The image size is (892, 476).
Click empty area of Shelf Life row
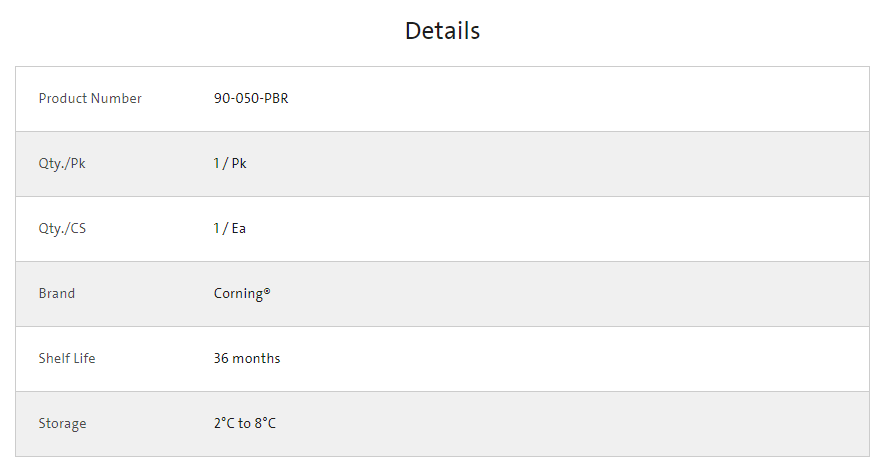(569, 359)
